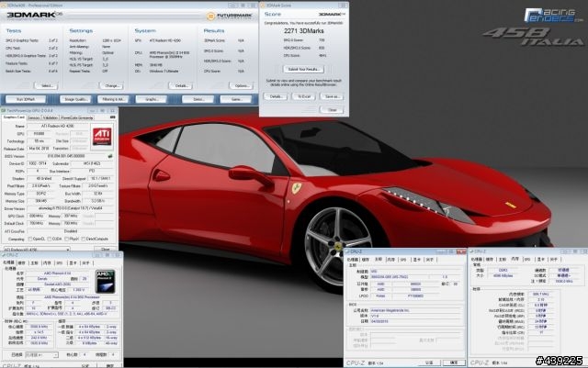Click the GPU-Z screenshot camera icon
The image size is (588, 368).
[112, 117]
